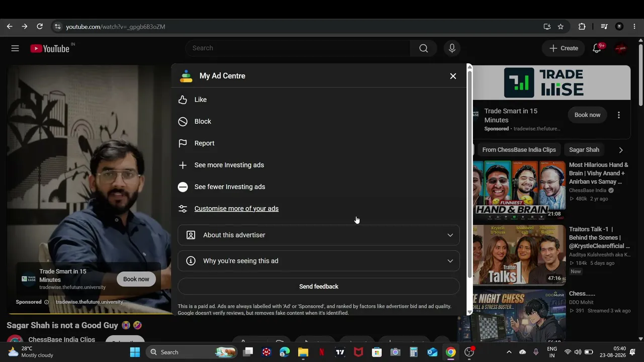Open the weather widget showing 28°C
The height and width of the screenshot is (362, 644).
[31, 352]
